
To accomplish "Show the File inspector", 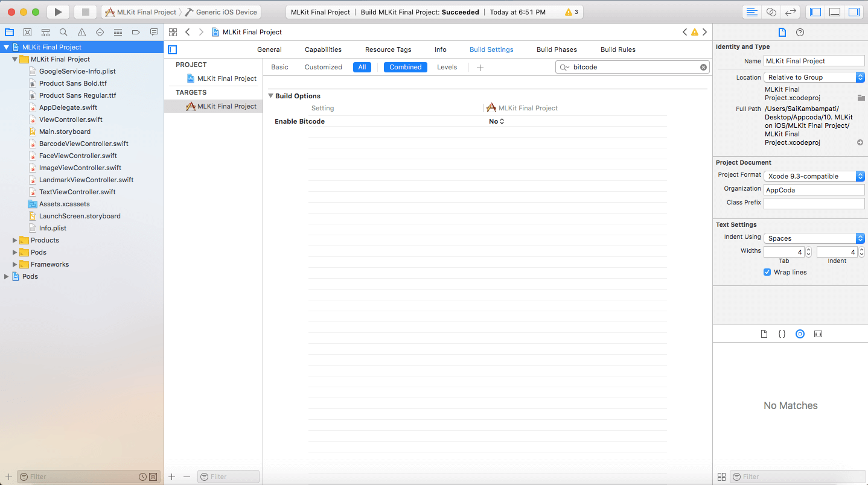I will (782, 33).
